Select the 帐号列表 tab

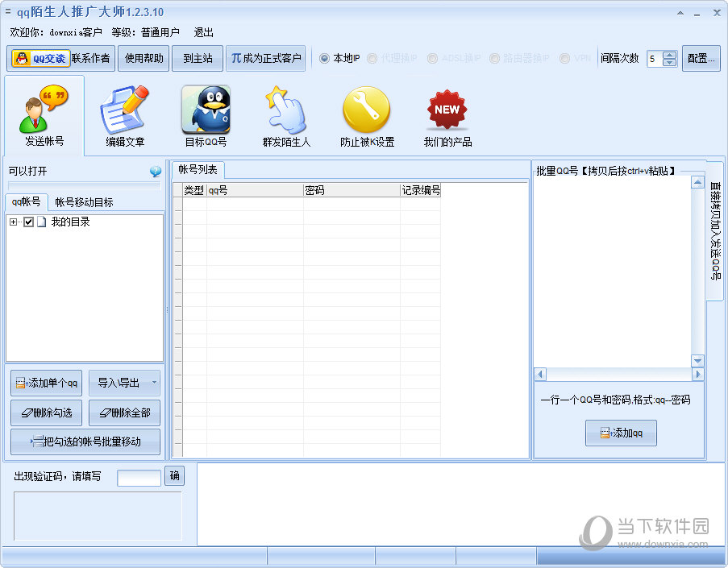[198, 169]
